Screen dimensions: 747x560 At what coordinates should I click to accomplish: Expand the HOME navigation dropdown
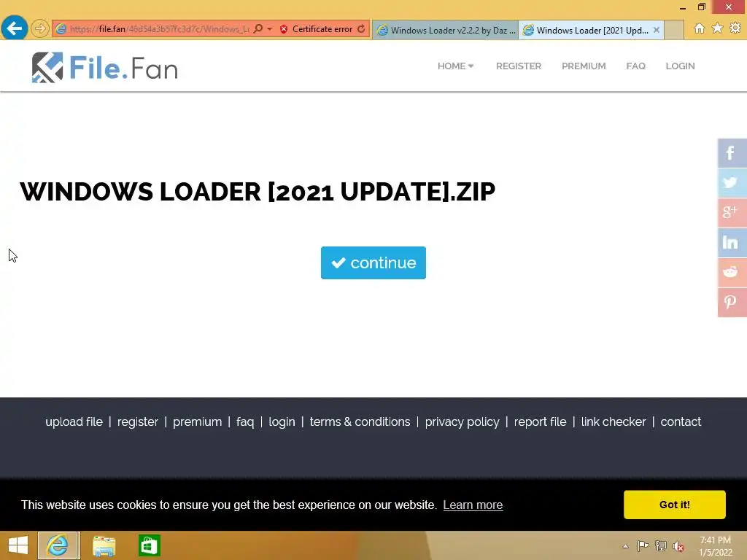click(455, 66)
